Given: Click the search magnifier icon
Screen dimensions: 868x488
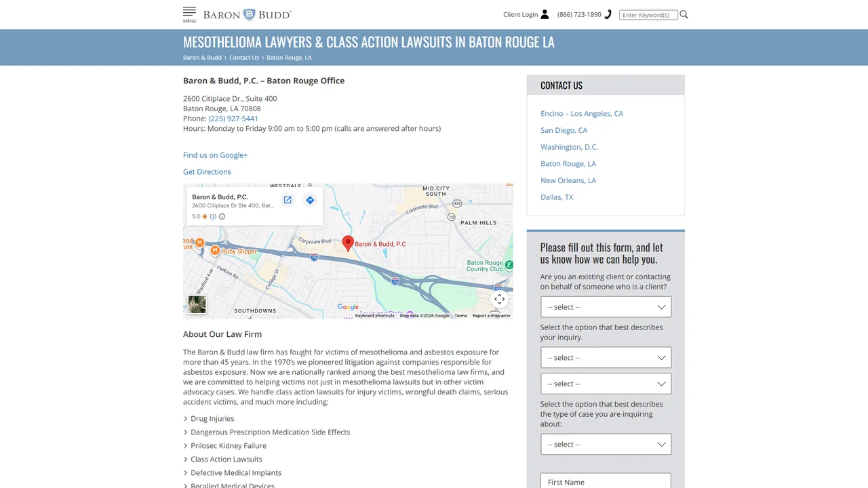Looking at the screenshot, I should click(x=684, y=14).
